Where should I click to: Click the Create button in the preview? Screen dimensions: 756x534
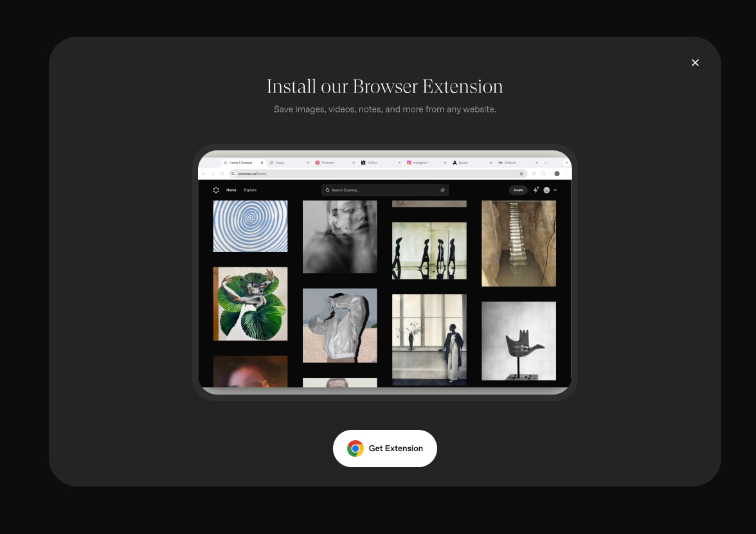point(518,190)
